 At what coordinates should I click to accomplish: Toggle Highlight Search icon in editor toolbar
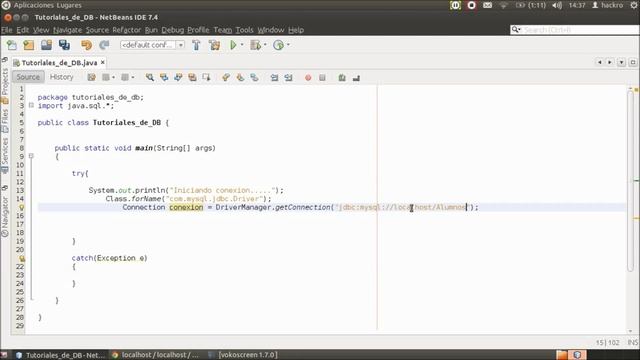coord(192,78)
